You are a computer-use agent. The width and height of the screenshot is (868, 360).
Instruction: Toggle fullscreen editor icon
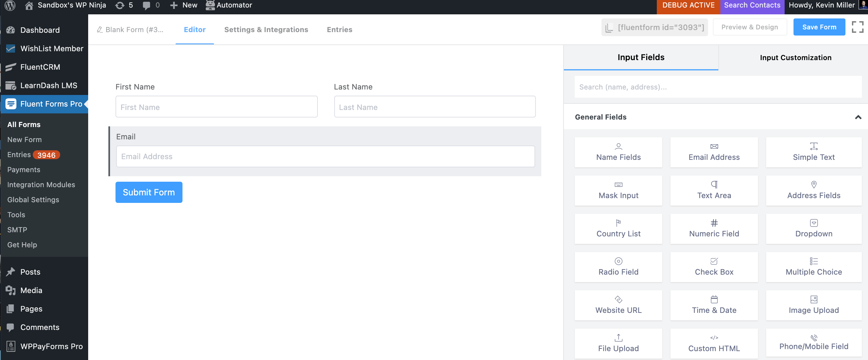(858, 27)
